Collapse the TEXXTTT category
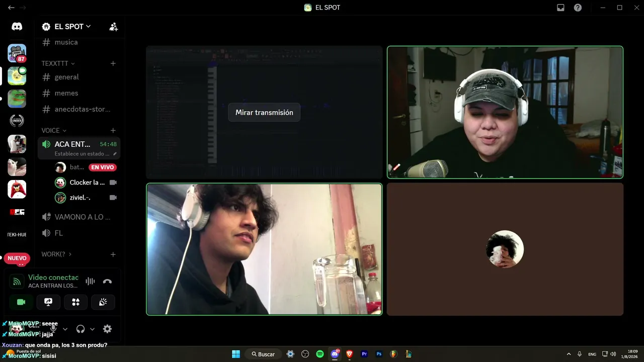 point(58,63)
